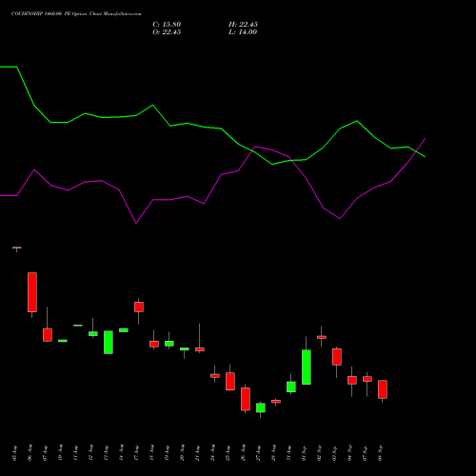This screenshot has height=476, width=476.
Task: Select the tall green candle above 01 Sep
Action: click(307, 367)
